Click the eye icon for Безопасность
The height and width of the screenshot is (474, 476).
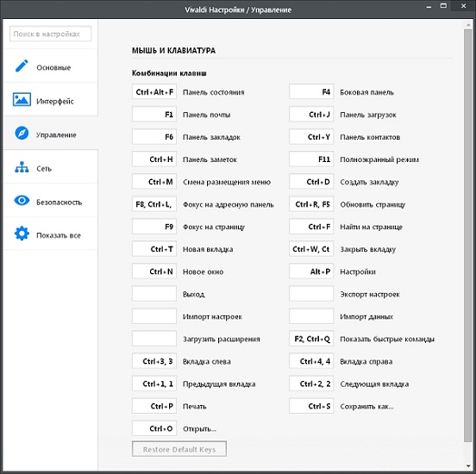click(22, 200)
